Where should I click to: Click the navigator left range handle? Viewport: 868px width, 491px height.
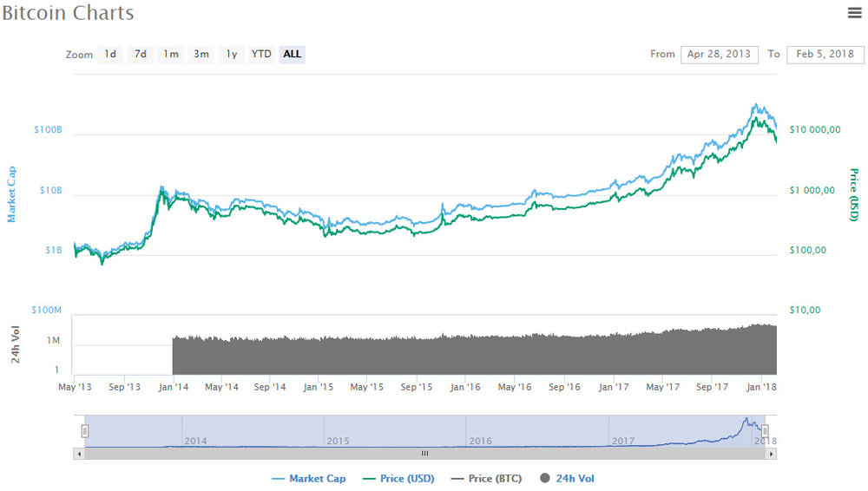pyautogui.click(x=85, y=430)
